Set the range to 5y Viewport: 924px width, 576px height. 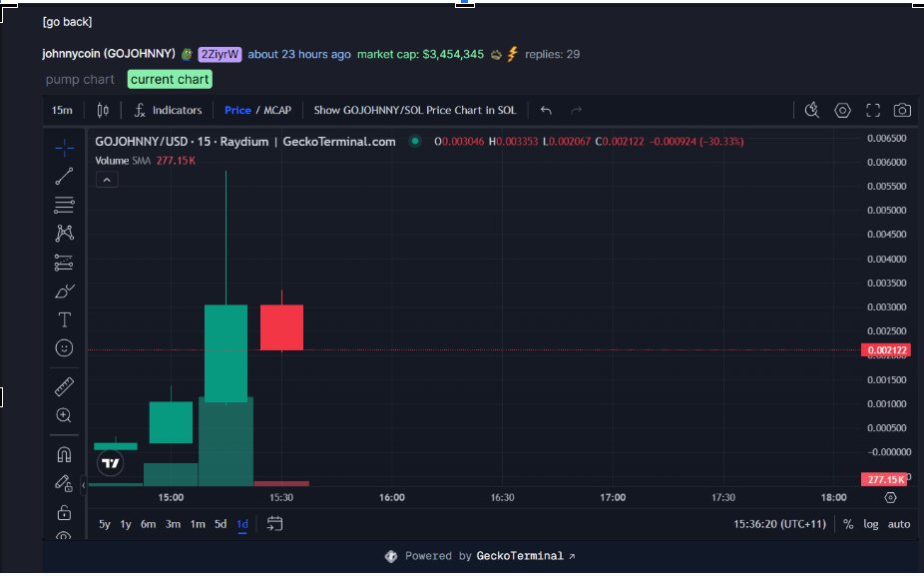click(x=105, y=524)
